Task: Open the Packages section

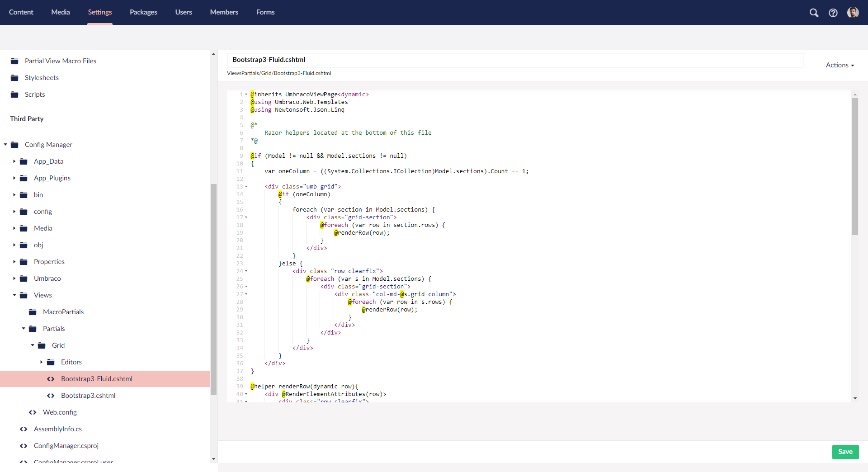Action: (143, 12)
